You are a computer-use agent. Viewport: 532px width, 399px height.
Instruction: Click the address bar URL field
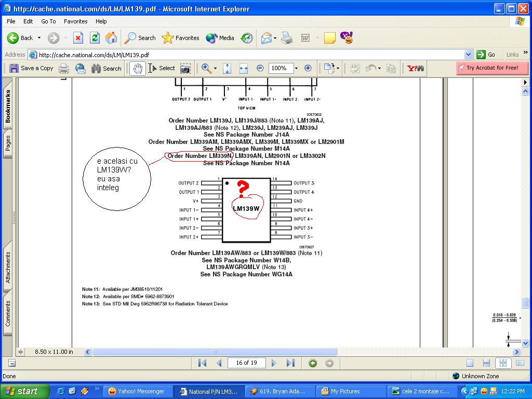246,55
